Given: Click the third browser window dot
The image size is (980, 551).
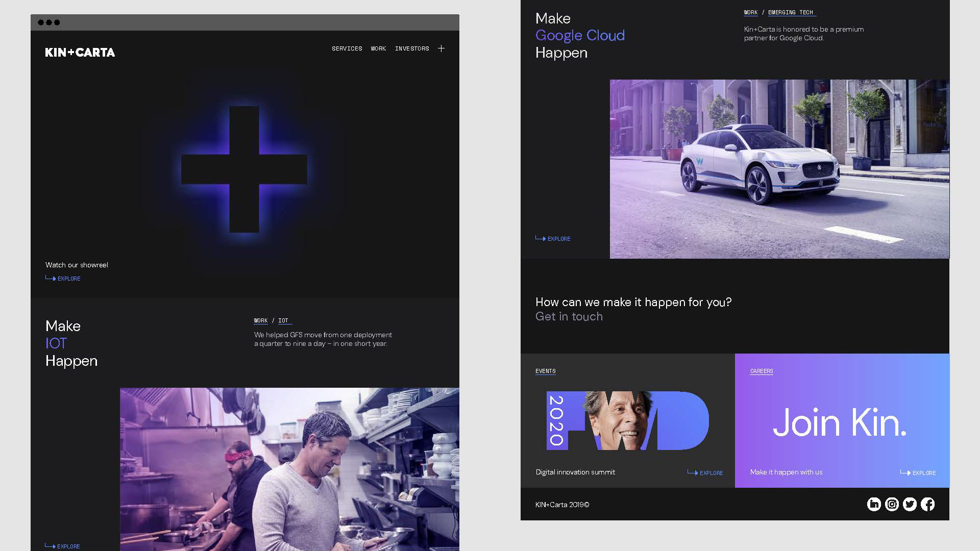Looking at the screenshot, I should point(57,22).
